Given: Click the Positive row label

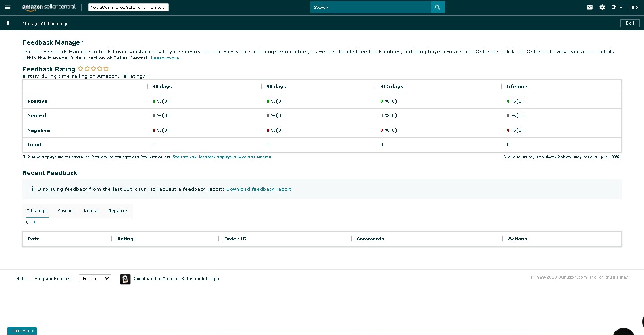Looking at the screenshot, I should coord(38,101).
